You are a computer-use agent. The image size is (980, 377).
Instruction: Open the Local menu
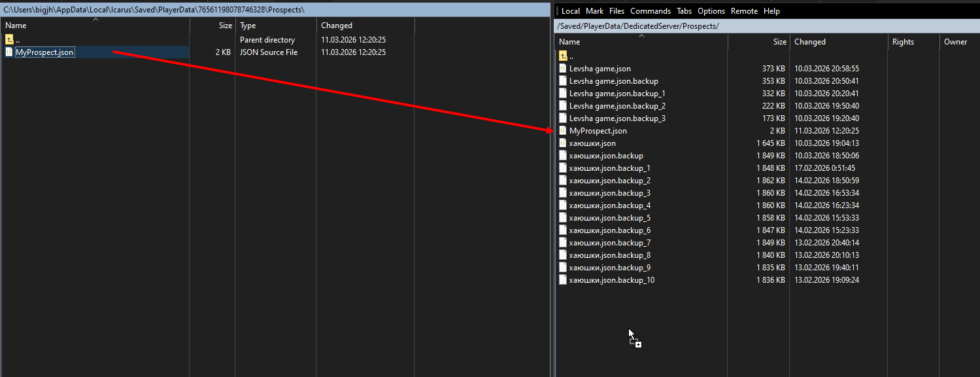(570, 11)
